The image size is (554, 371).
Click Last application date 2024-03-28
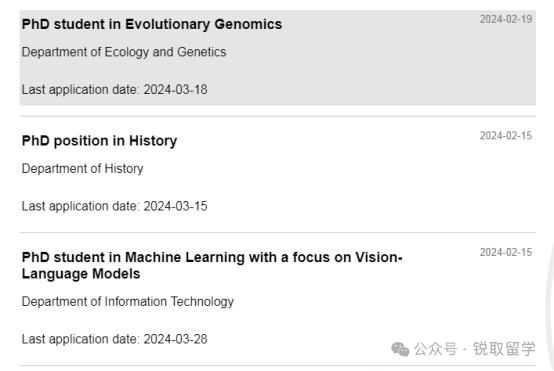[x=114, y=339]
